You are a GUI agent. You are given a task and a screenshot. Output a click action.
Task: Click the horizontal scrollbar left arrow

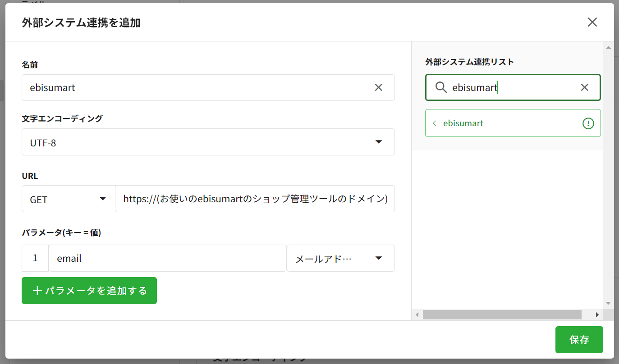417,314
